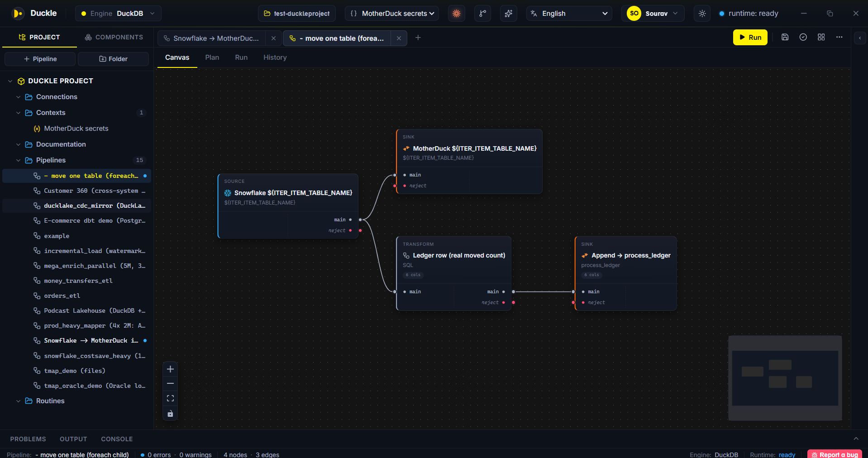Screen dimensions: 868x458
Task: Open the English language dropdown
Action: (x=569, y=14)
